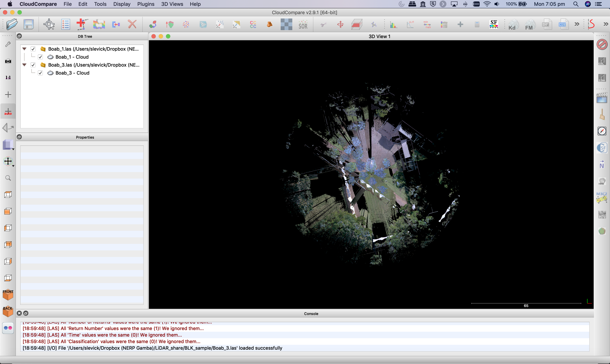The height and width of the screenshot is (364, 610).
Task: Collapse the Boab_1.las tree node
Action: [24, 49]
